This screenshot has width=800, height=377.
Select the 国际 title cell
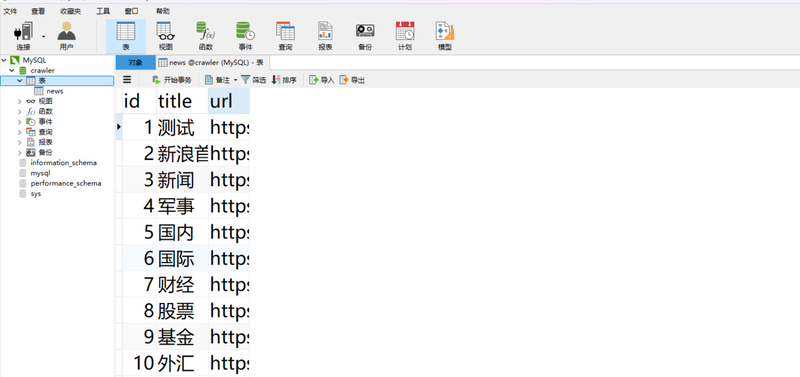[x=182, y=258]
